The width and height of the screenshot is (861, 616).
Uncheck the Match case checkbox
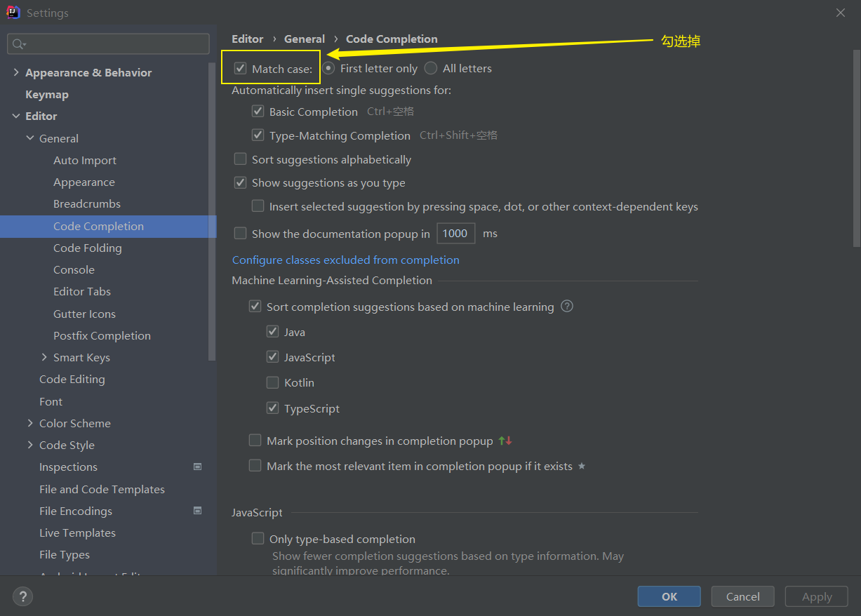[x=241, y=69]
